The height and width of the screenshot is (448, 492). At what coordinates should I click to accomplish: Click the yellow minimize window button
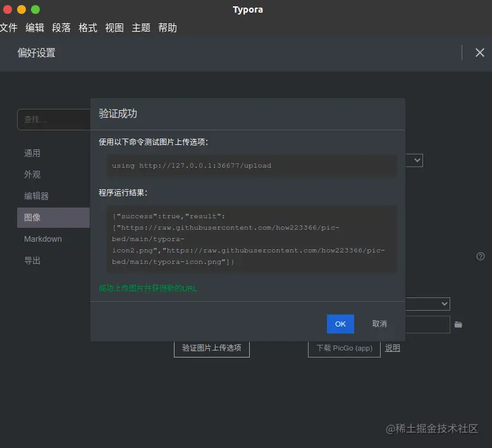[22, 9]
